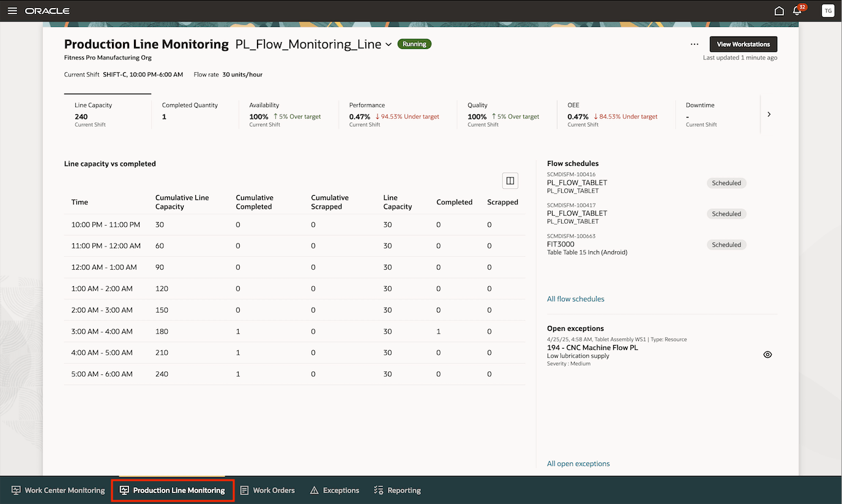Screen dimensions: 842x504
Task: Open the Exceptions warning icon
Action: click(x=314, y=490)
